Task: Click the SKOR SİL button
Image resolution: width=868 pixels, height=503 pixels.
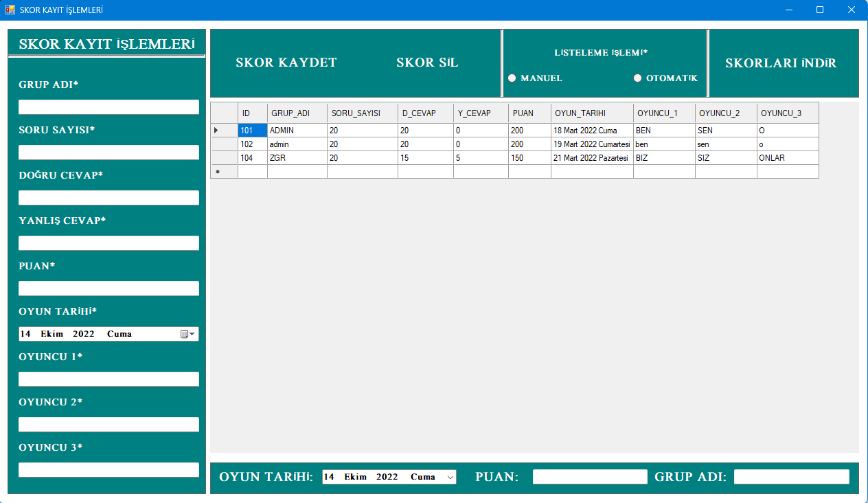Action: (x=427, y=63)
